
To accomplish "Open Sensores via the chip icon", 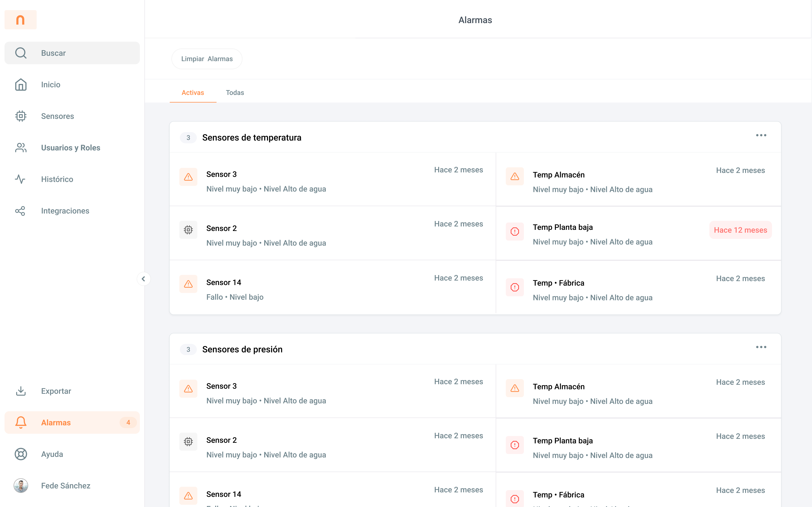I will click(x=21, y=116).
